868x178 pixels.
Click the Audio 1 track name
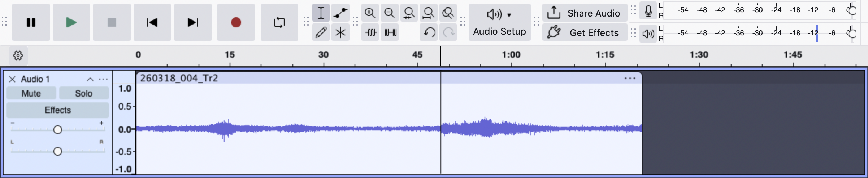[x=35, y=79]
